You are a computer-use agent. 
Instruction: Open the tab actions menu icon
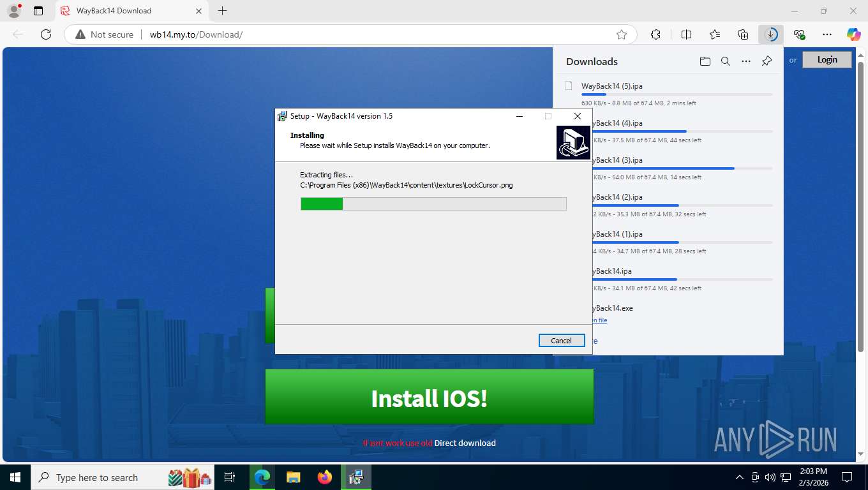38,11
